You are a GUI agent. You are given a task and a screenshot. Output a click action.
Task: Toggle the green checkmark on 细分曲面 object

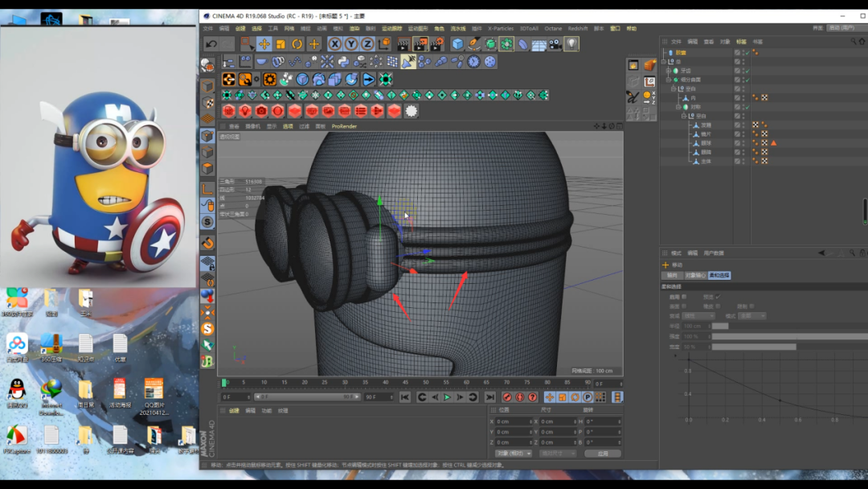coord(747,80)
